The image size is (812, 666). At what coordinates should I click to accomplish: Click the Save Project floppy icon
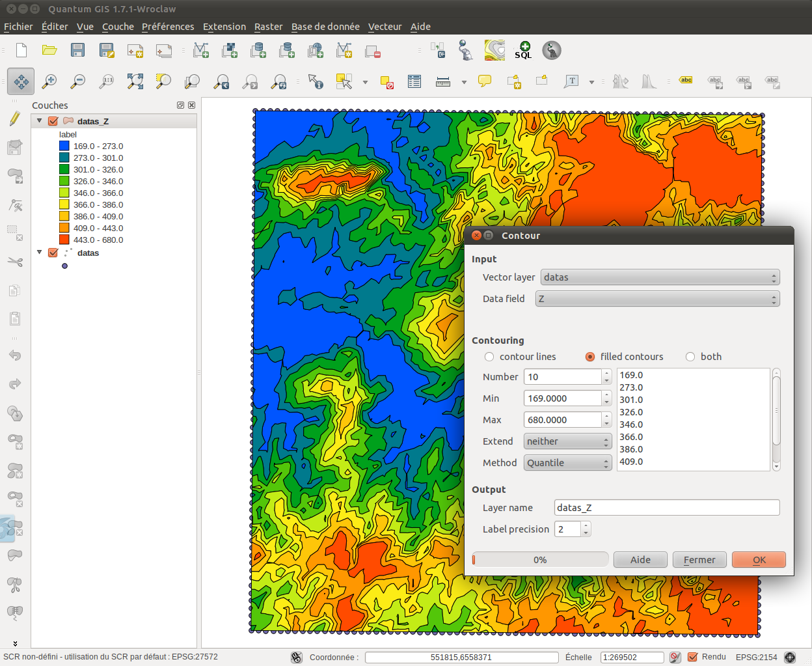pyautogui.click(x=78, y=51)
